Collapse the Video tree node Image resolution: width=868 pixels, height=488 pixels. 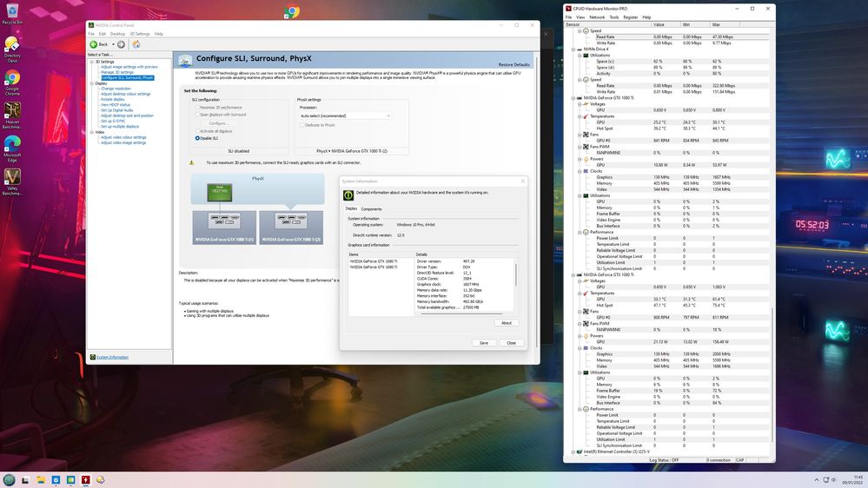92,132
